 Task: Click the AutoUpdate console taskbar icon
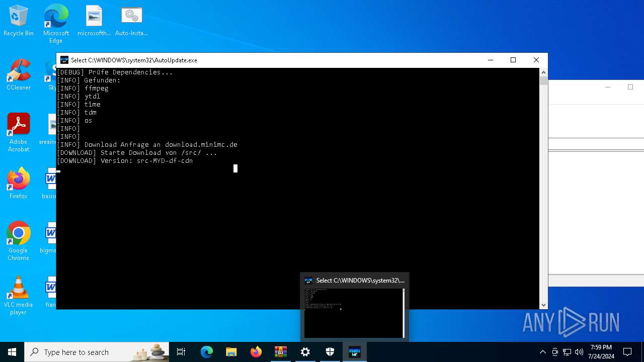pyautogui.click(x=355, y=352)
